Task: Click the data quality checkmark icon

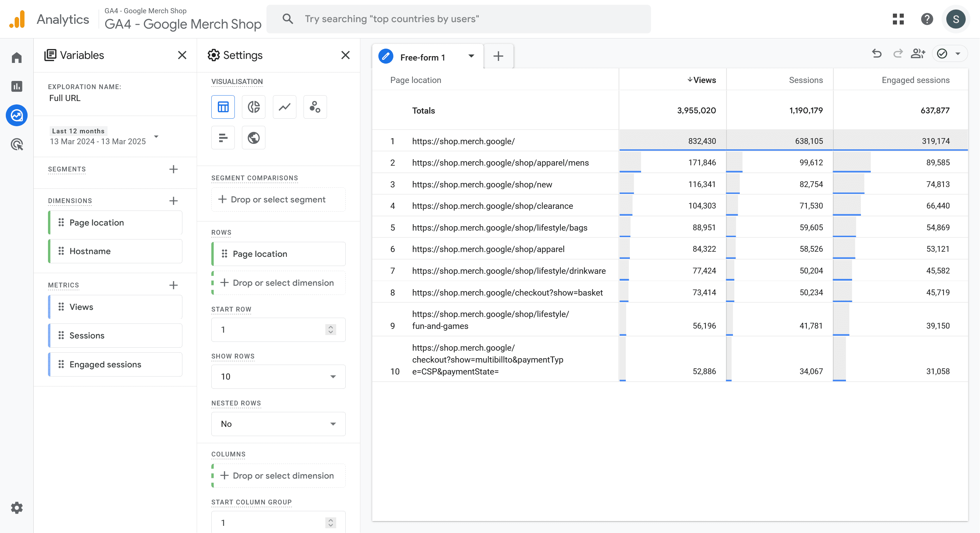Action: tap(942, 54)
